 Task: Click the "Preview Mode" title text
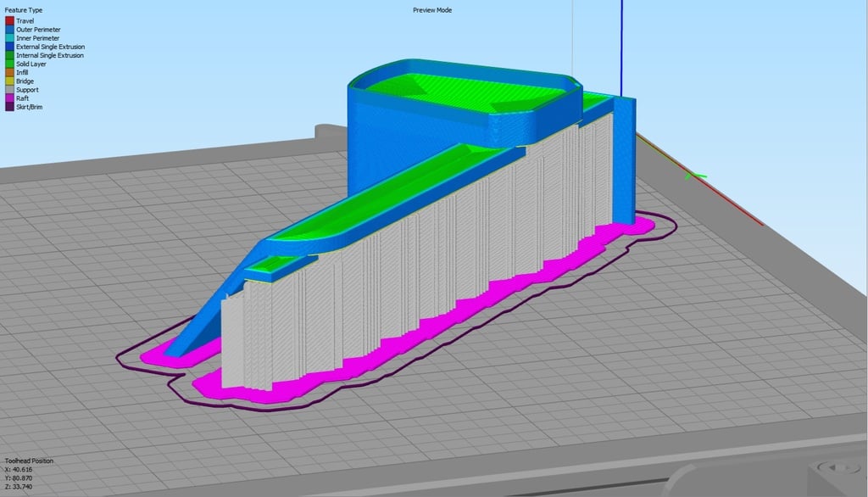point(432,10)
